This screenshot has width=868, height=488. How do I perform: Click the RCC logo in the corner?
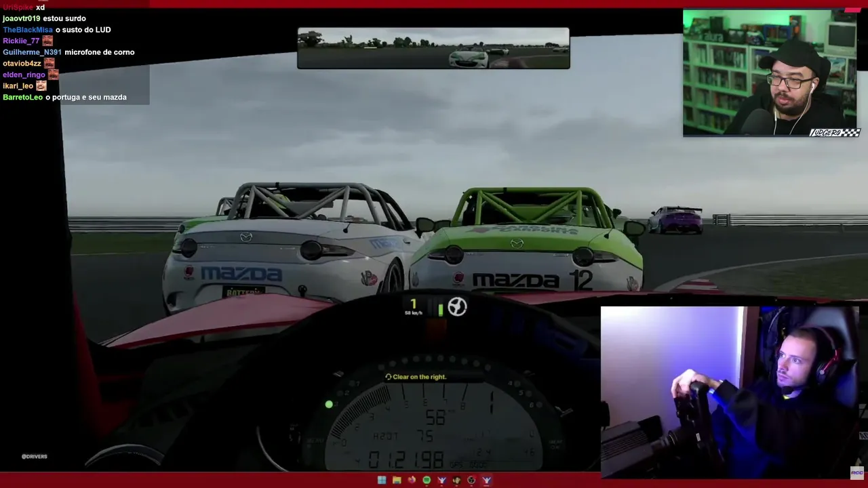tap(857, 472)
